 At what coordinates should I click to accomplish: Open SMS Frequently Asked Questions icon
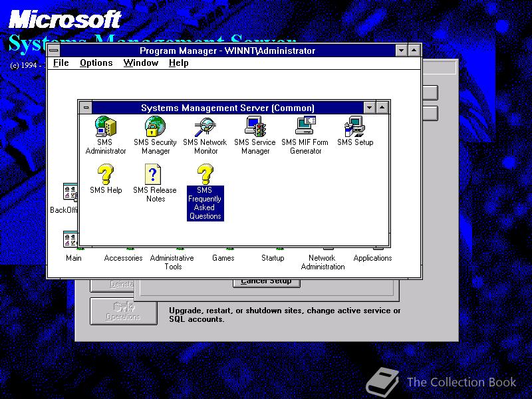205,174
